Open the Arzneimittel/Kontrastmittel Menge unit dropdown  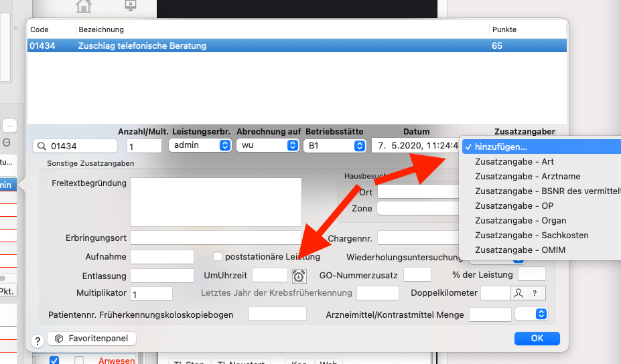[x=531, y=314]
